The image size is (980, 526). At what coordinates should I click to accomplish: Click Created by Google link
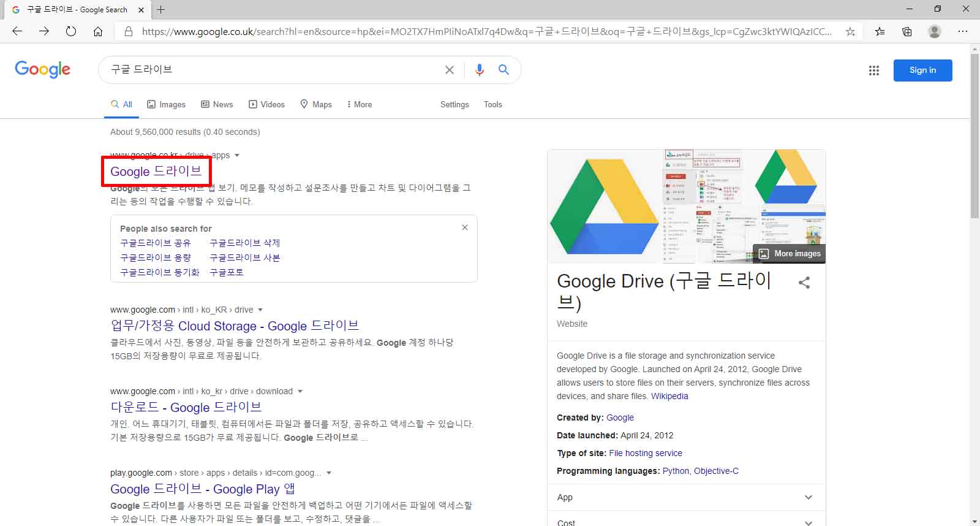tap(620, 417)
